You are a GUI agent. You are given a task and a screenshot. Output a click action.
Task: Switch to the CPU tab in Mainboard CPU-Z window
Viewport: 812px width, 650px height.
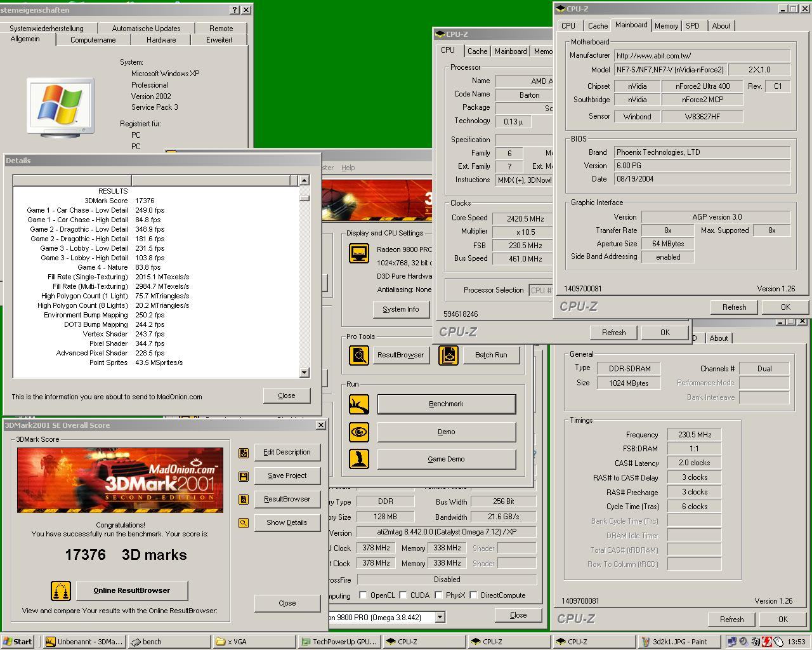click(x=568, y=26)
